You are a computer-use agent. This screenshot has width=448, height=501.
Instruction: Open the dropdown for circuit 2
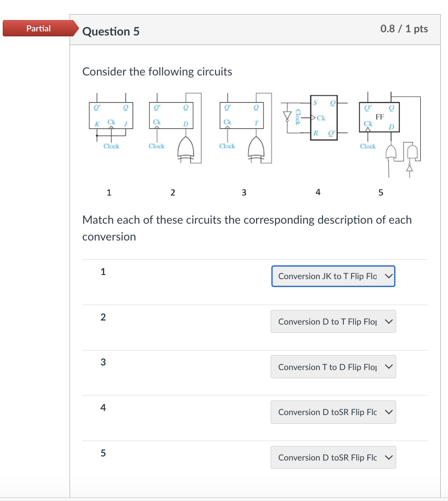332,321
